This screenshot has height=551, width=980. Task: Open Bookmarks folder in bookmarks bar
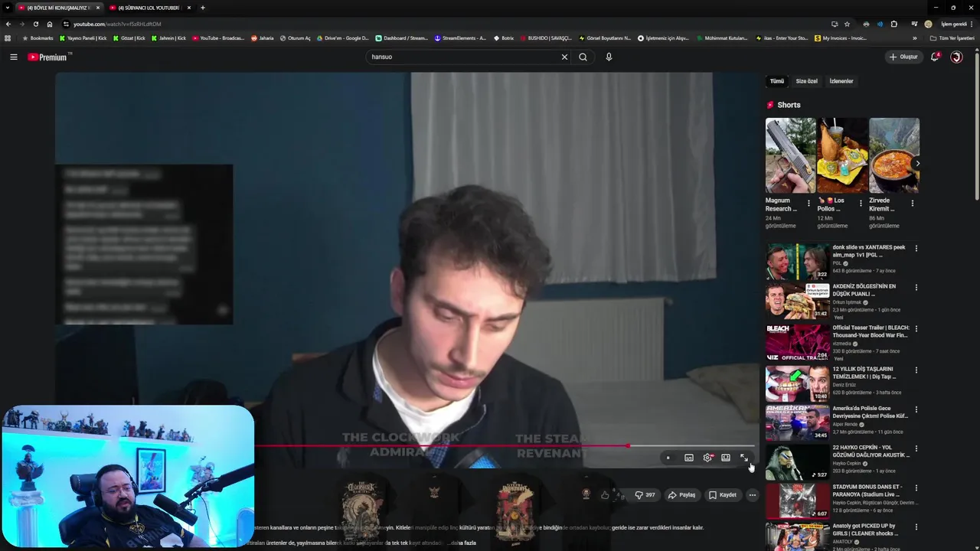(x=38, y=38)
